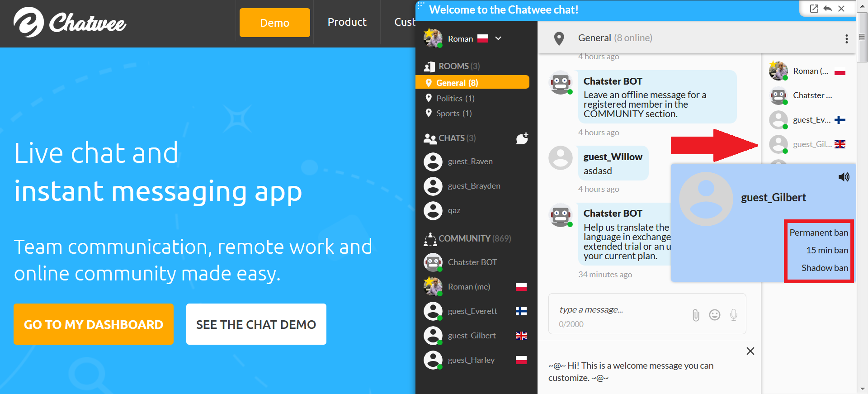The image size is (868, 394).
Task: Click the General room location pin icon
Action: (559, 38)
